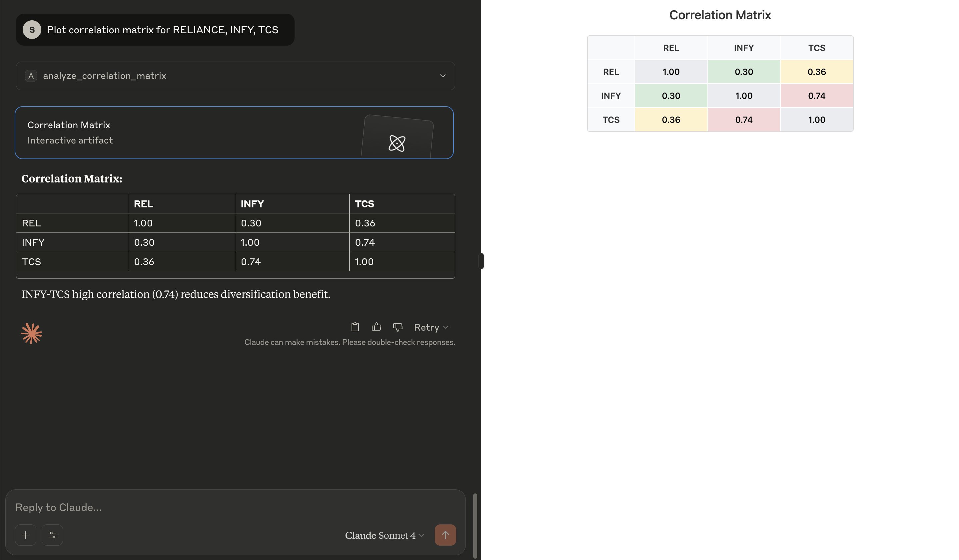Select the REL-INFY 0.30 green artifact cell
Viewport: 959px width, 560px height.
(744, 72)
